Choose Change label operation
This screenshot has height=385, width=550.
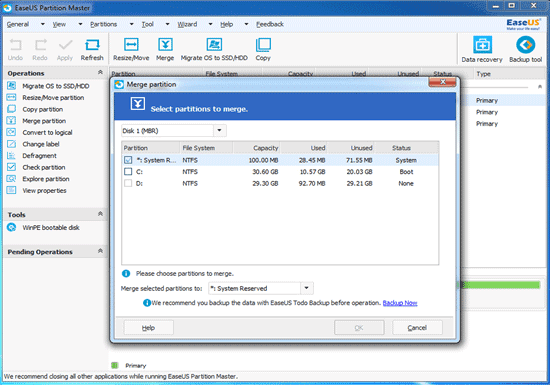pyautogui.click(x=41, y=144)
